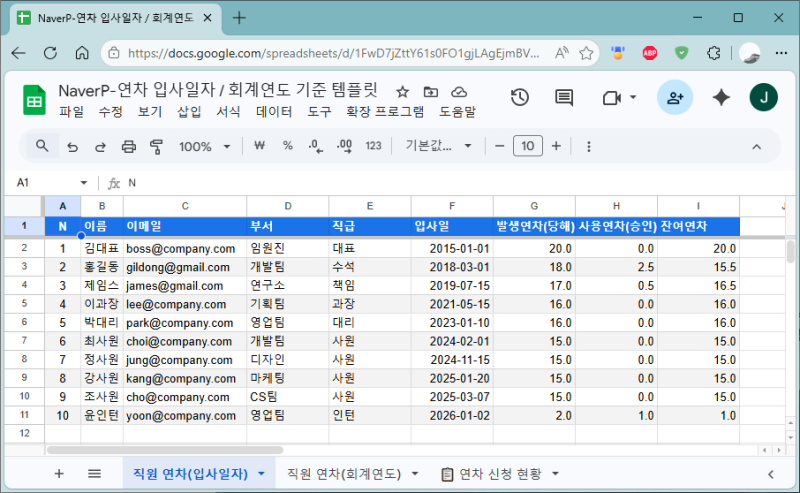The height and width of the screenshot is (493, 800).
Task: Decrease font size with minus
Action: [499, 146]
